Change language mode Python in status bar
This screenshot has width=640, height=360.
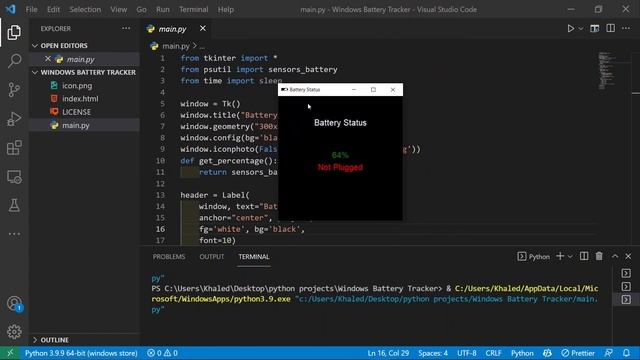point(522,353)
